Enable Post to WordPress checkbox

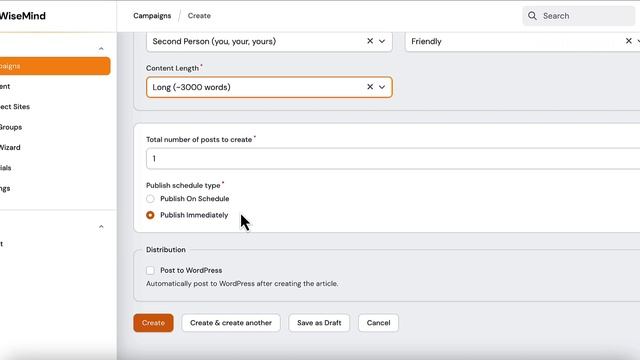click(150, 270)
